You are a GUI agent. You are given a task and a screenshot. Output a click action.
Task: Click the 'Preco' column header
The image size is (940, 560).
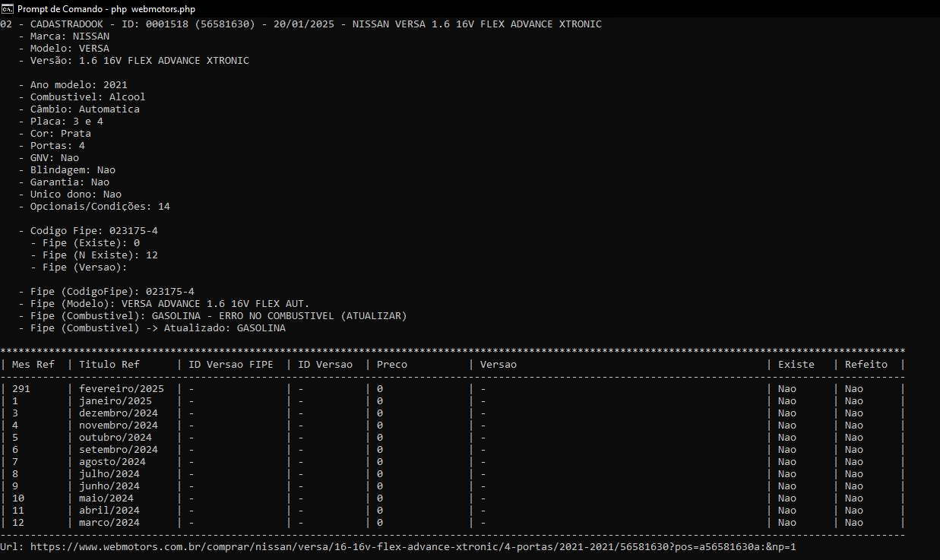pos(392,365)
